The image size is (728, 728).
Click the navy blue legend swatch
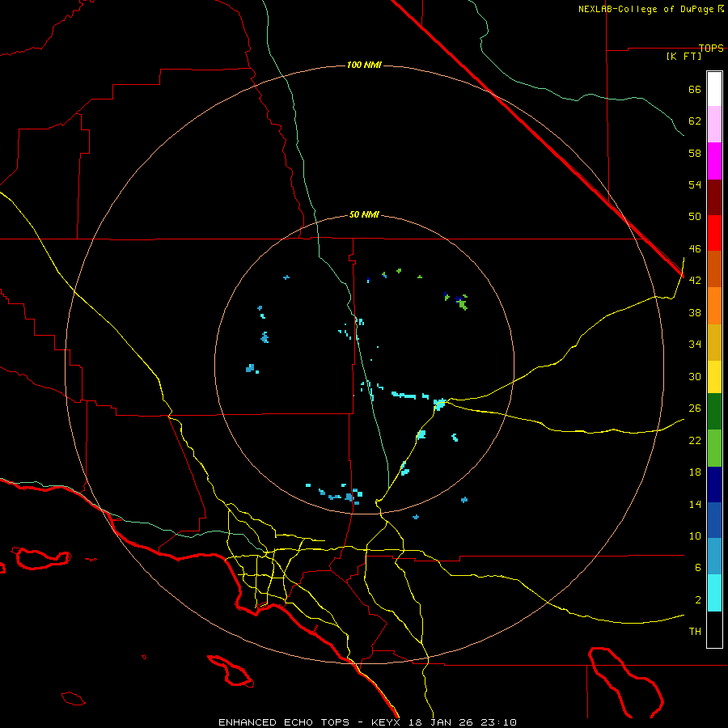714,484
